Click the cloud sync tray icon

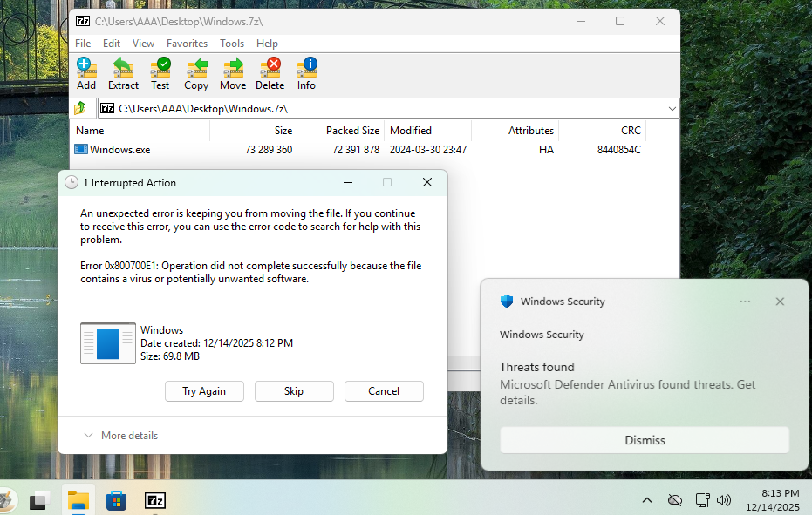tap(675, 500)
